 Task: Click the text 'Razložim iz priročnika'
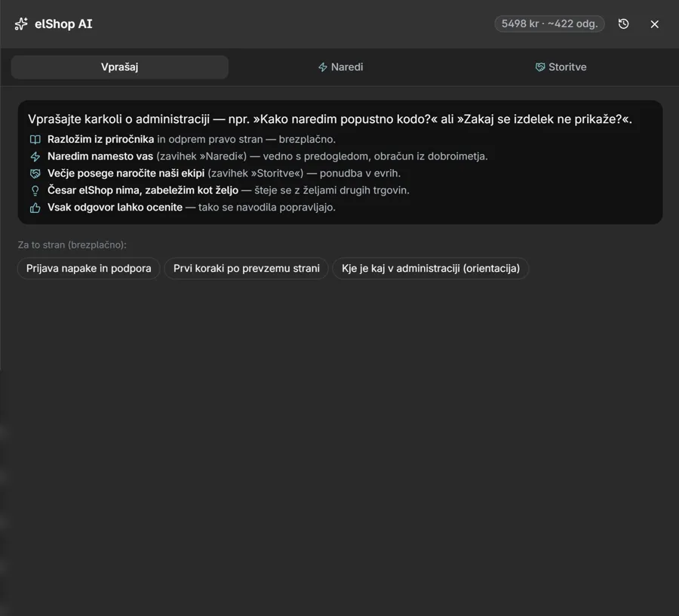click(100, 140)
